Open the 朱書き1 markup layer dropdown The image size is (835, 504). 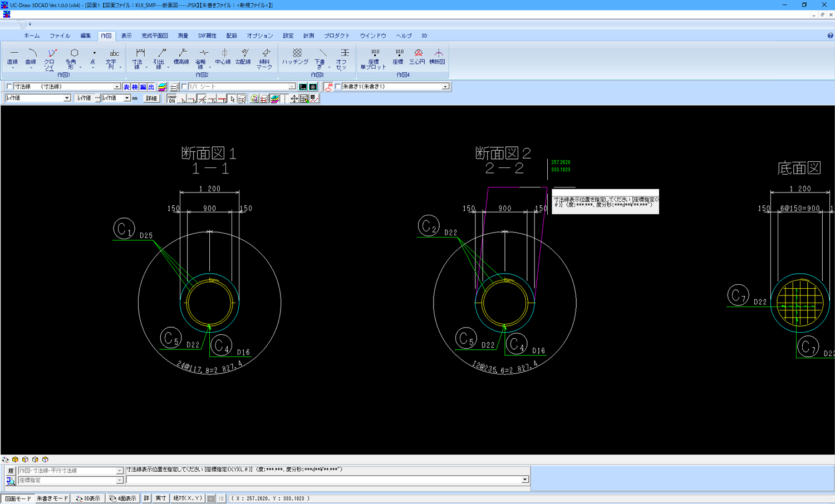coord(445,87)
